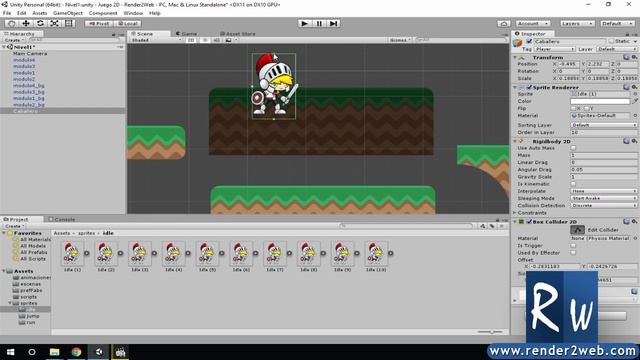Select the Hand tool in toolbar
640x360 pixels.
(11, 24)
